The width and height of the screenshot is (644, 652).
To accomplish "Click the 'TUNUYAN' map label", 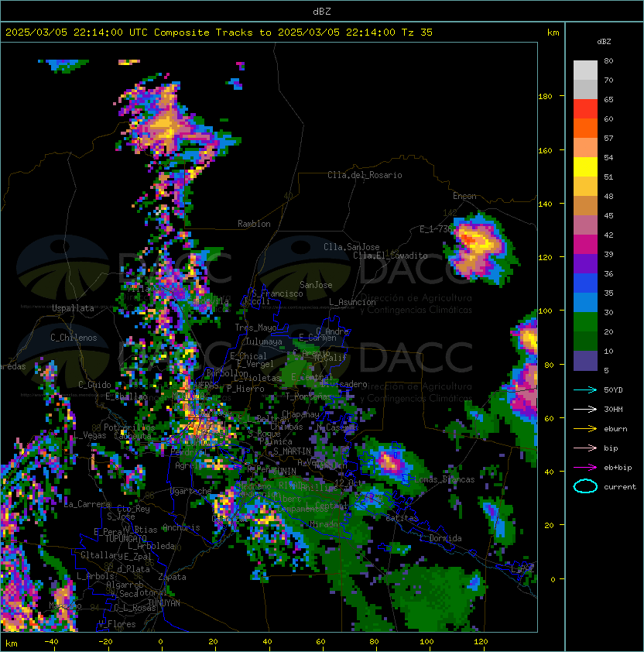I will pos(164,603).
